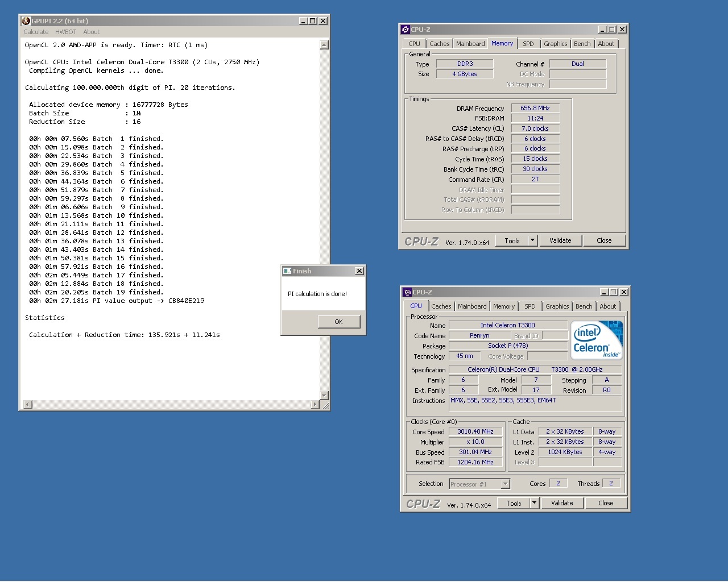Click Multiplier value x 10.0
This screenshot has width=728, height=582.
[x=475, y=442]
